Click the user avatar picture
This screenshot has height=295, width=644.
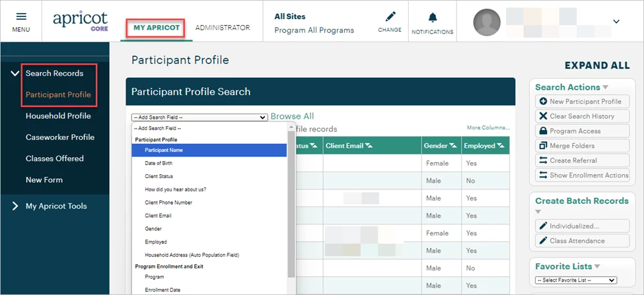[x=487, y=22]
